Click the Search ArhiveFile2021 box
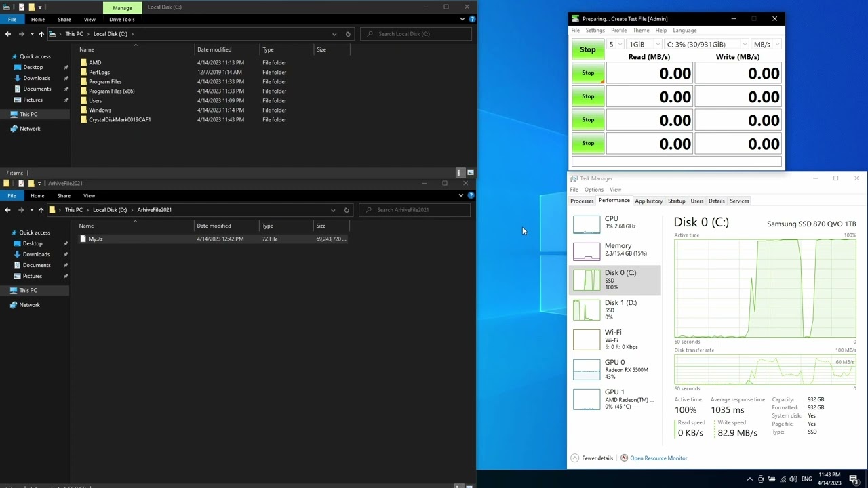868x488 pixels. click(414, 210)
